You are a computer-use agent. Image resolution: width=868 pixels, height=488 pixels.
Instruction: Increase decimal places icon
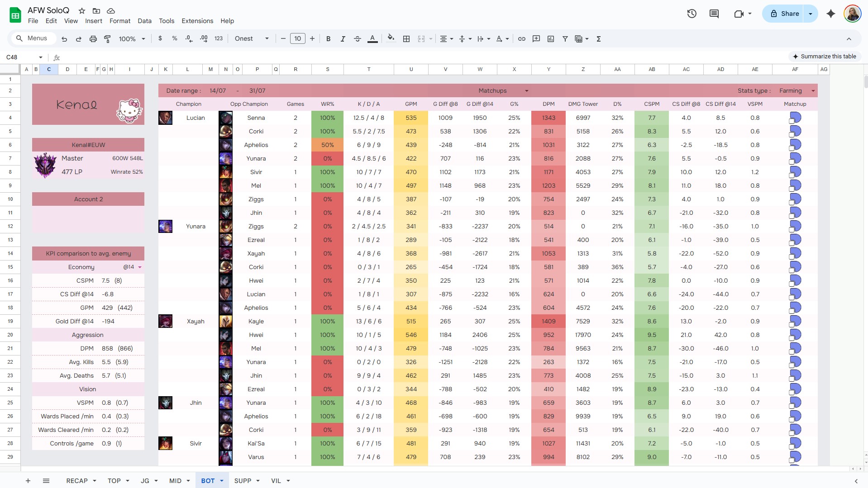(x=204, y=39)
